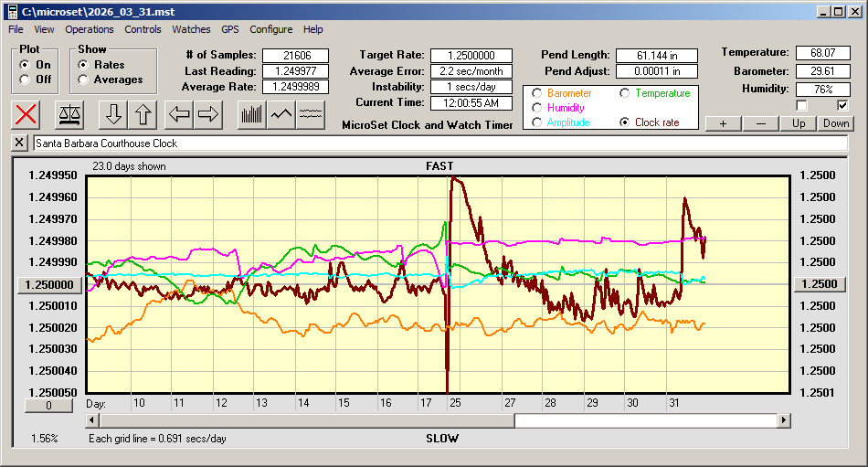The height and width of the screenshot is (467, 868).
Task: Select Averages in the Show group
Action: (83, 80)
